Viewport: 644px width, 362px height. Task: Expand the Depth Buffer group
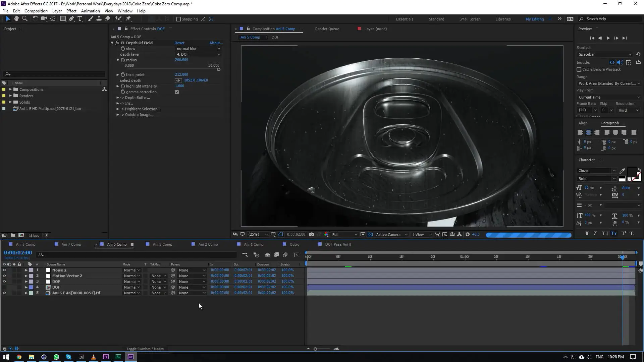click(118, 98)
